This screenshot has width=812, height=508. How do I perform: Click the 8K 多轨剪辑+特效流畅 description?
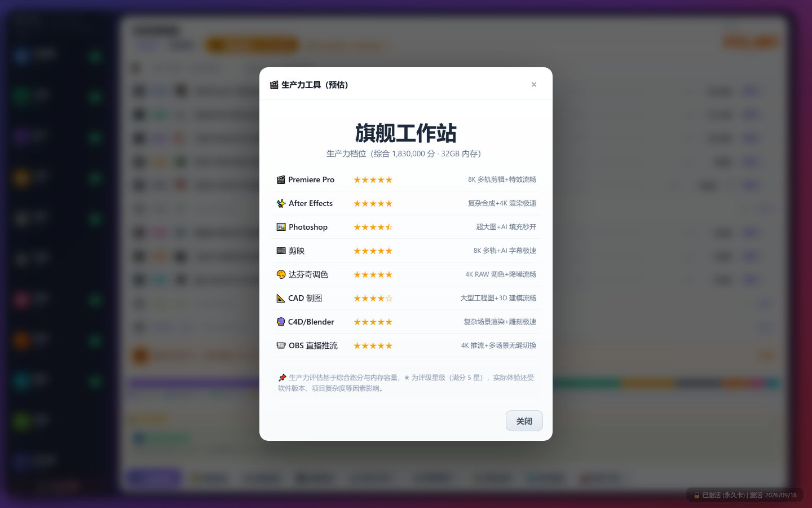(x=502, y=179)
